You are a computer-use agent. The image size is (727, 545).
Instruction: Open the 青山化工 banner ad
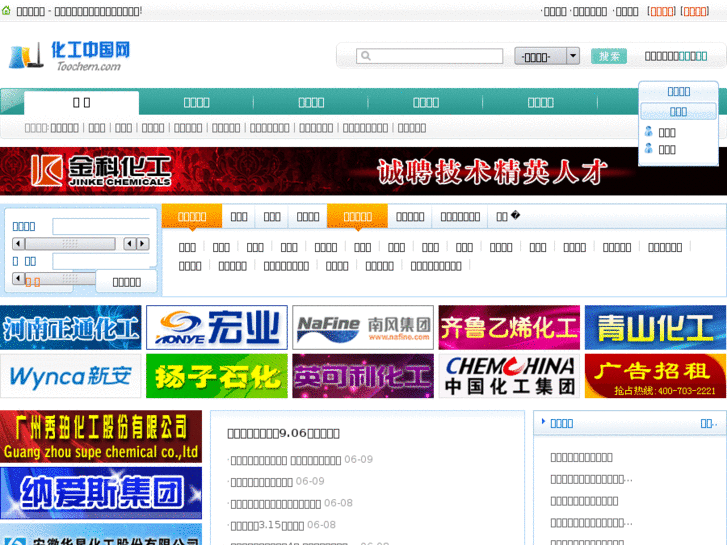tap(656, 327)
